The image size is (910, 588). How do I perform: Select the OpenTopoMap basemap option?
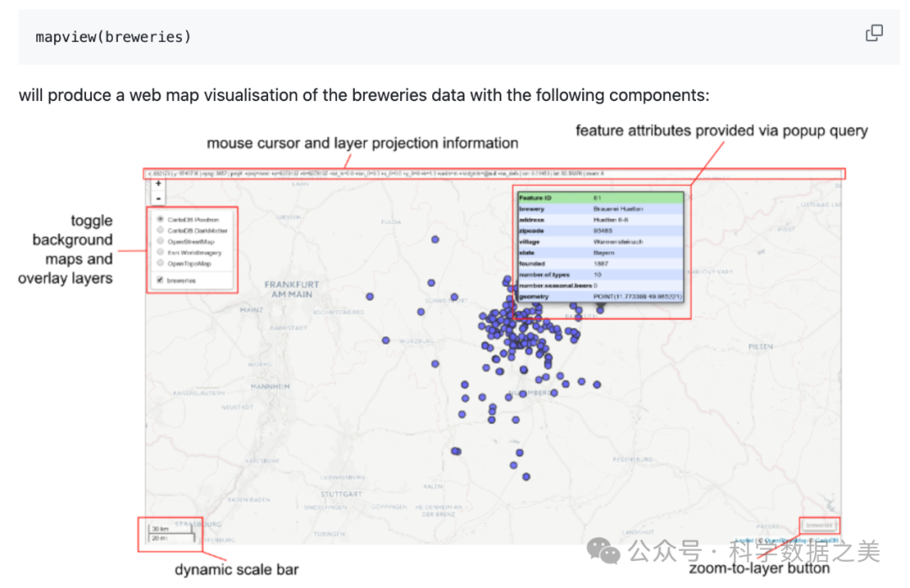(x=160, y=263)
